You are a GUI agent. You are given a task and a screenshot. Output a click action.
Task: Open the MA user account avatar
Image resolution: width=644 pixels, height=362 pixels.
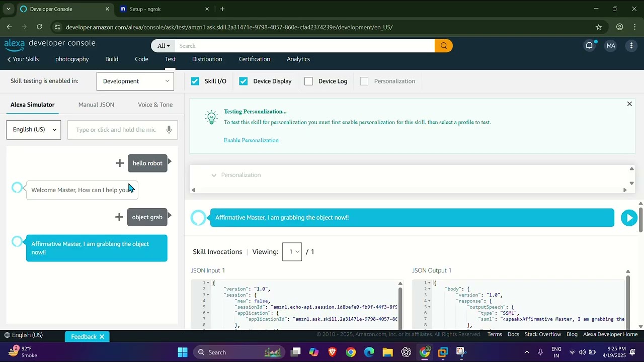pyautogui.click(x=611, y=46)
